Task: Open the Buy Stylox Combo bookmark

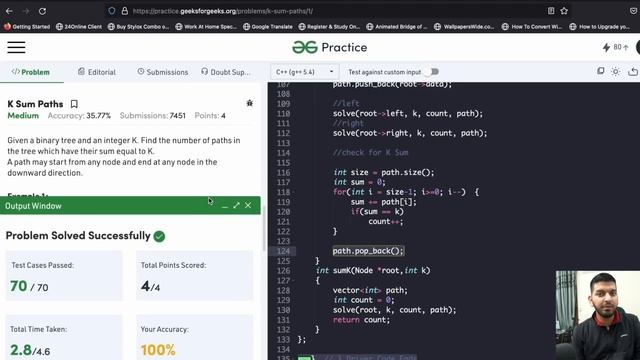Action: pos(138,27)
